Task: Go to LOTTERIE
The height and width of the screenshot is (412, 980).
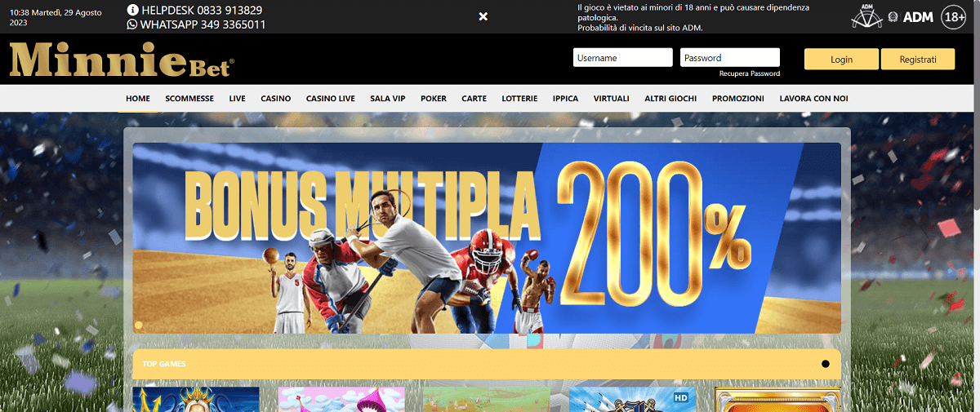Action: [520, 98]
